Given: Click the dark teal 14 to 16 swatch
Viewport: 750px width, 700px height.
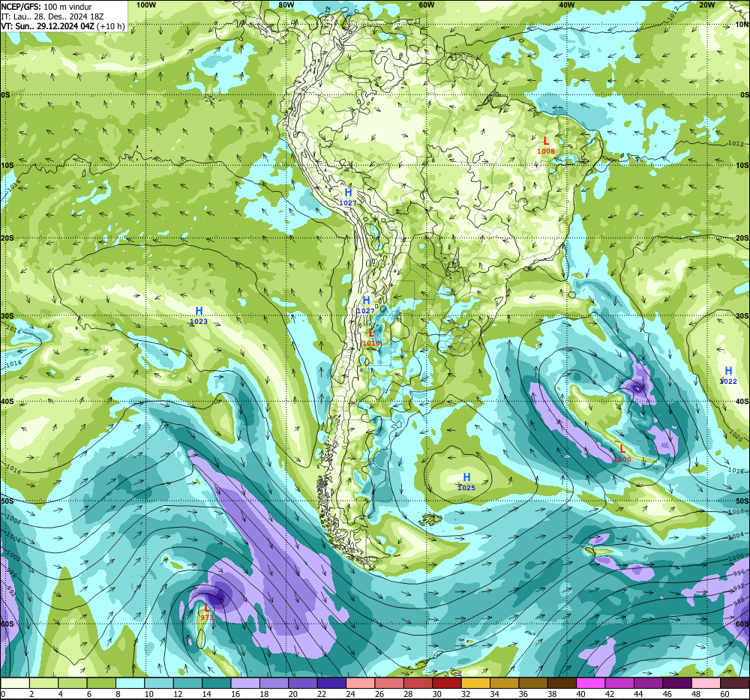Looking at the screenshot, I should tap(217, 684).
